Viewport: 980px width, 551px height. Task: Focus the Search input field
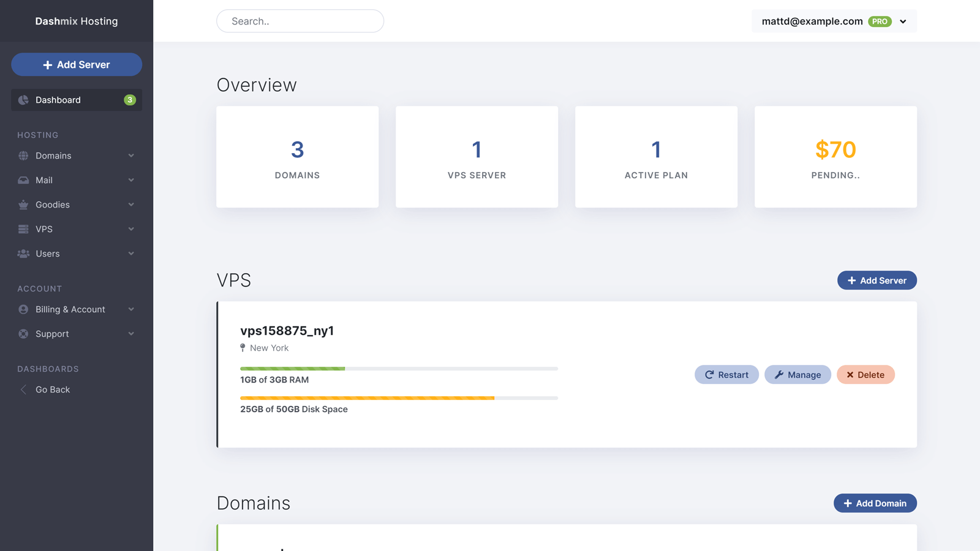[300, 21]
